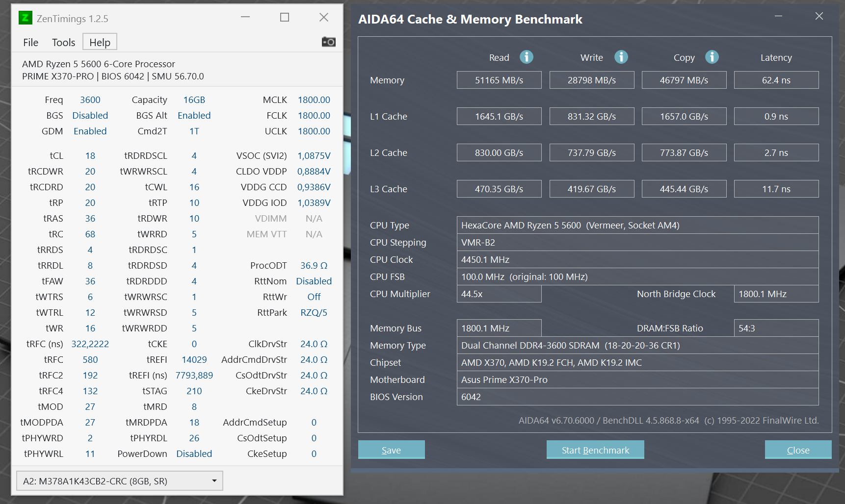The image size is (845, 504).
Task: Click the CLDO VDDP value 0,8884V
Action: click(314, 171)
